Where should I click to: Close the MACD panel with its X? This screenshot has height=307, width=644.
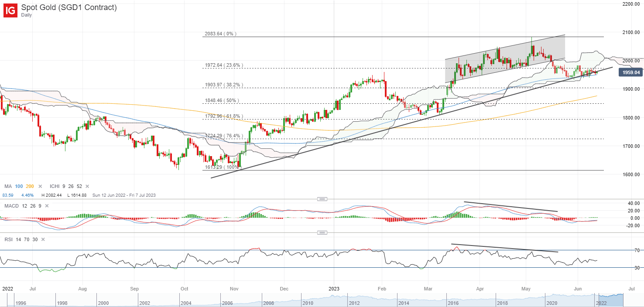[47, 205]
